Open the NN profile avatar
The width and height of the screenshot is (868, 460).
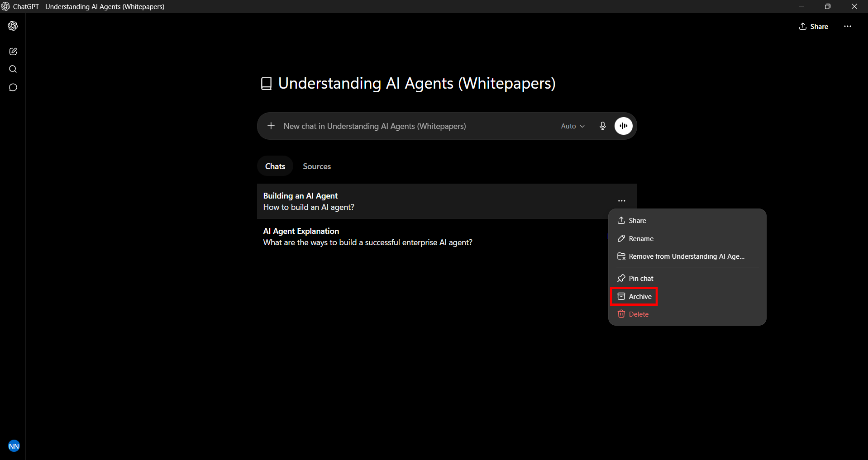(x=14, y=446)
